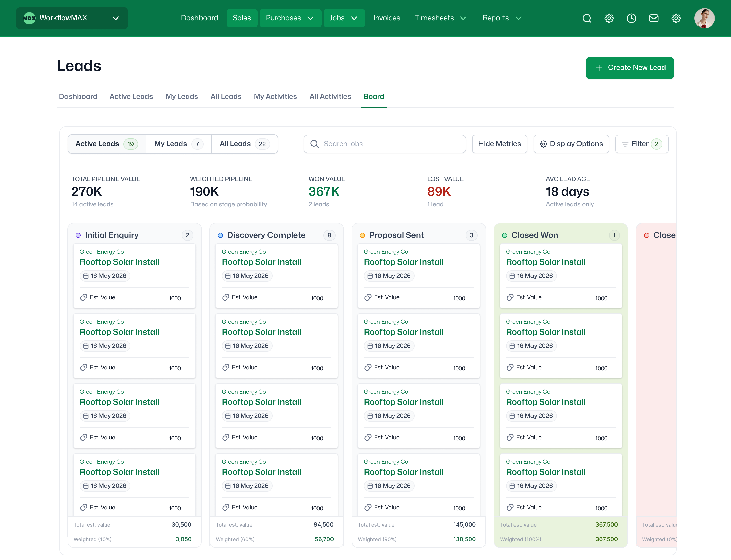This screenshot has height=560, width=731.
Task: Switch to the All Leads segment with 22
Action: click(245, 144)
